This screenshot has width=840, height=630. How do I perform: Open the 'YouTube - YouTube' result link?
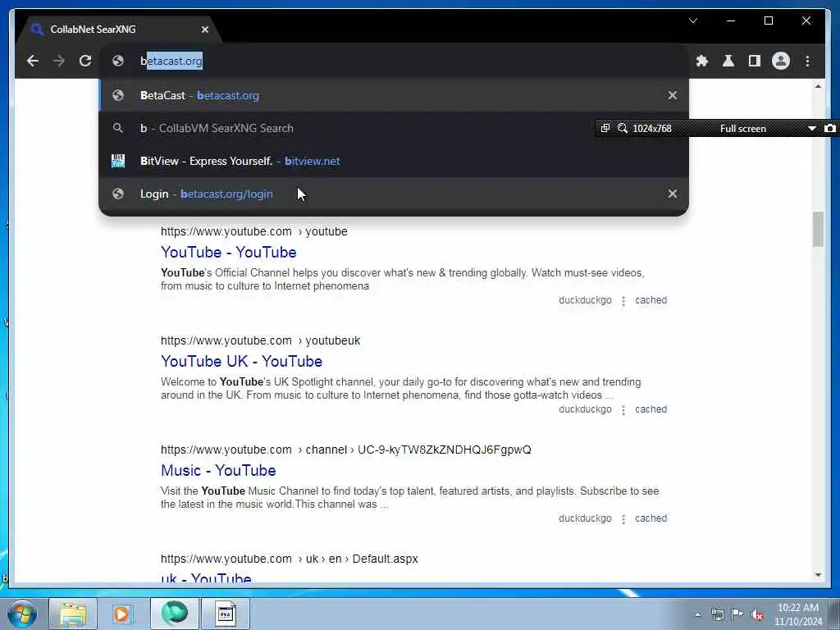[x=229, y=253]
